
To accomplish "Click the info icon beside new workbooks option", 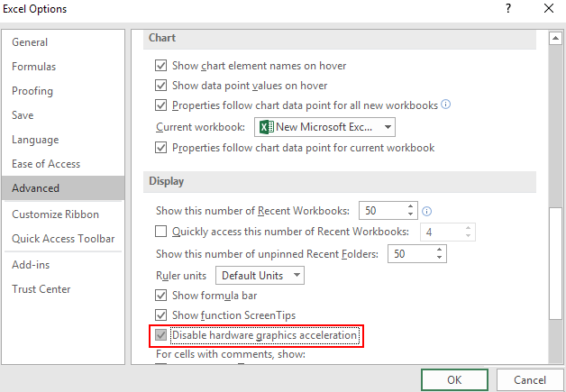I will [446, 105].
